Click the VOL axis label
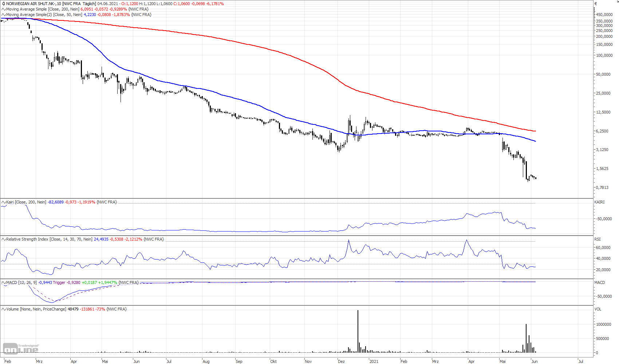The width and height of the screenshot is (619, 364). pyautogui.click(x=598, y=309)
